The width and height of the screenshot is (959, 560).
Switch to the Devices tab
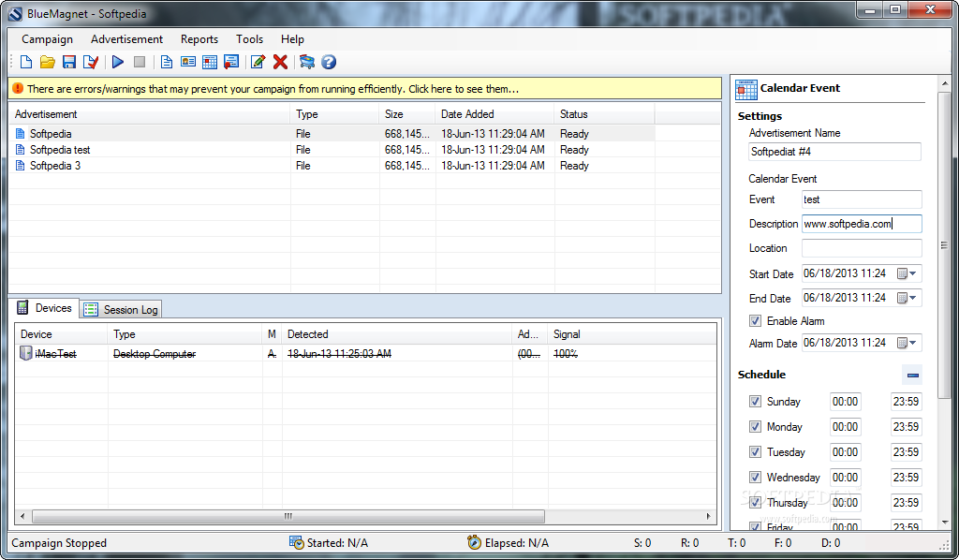(44, 308)
